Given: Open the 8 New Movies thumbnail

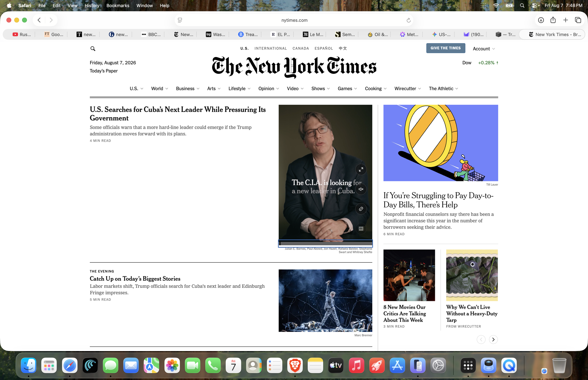Looking at the screenshot, I should point(409,275).
